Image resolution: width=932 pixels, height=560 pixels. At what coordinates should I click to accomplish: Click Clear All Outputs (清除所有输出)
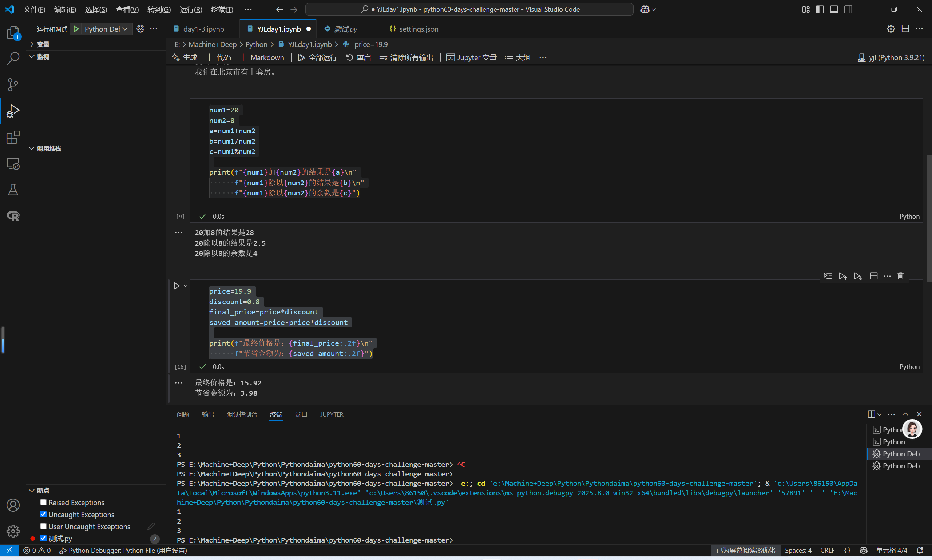click(406, 57)
